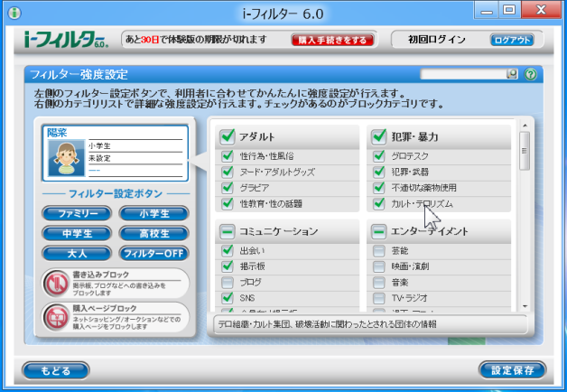Click the もどる button

tap(56, 370)
